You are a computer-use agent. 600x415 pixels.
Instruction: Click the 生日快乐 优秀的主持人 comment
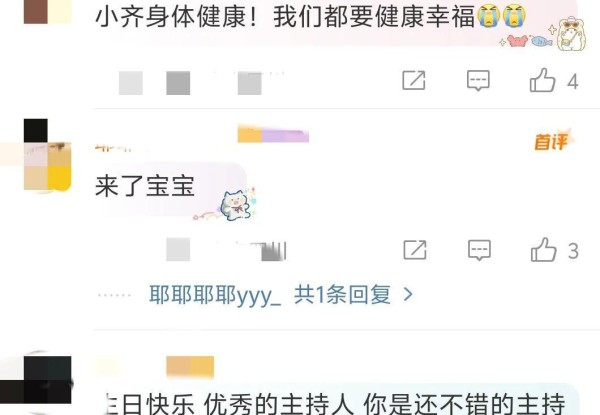click(334, 404)
